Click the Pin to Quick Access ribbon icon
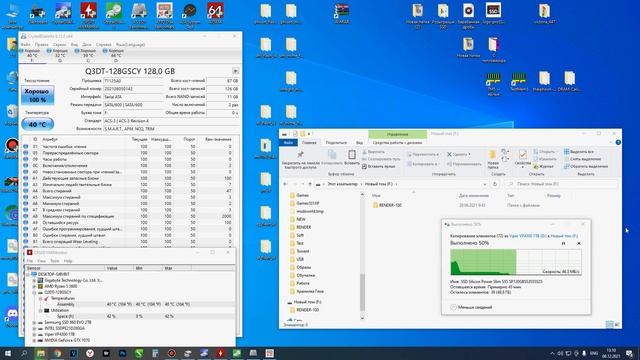Image resolution: width=640 pixels, height=360 pixels. pyautogui.click(x=300, y=155)
